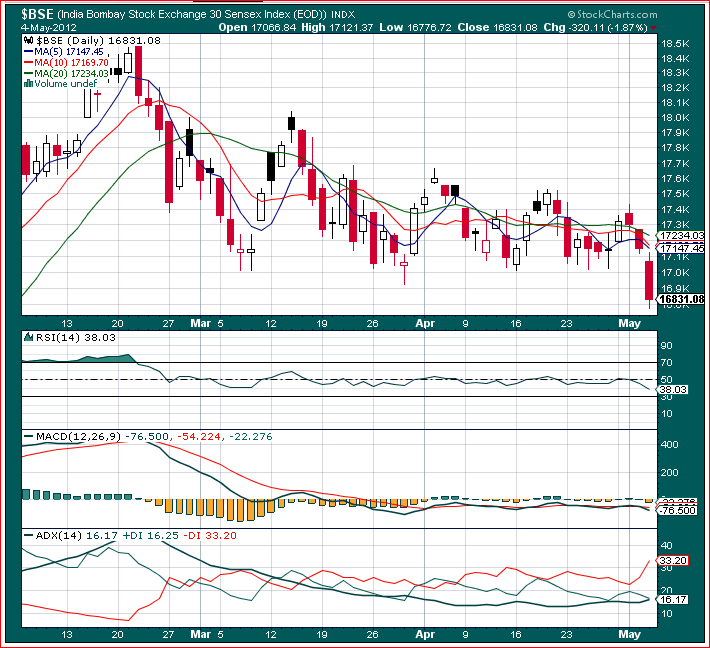Image resolution: width=710 pixels, height=648 pixels.
Task: Click the May label on bottom date axis
Action: pyautogui.click(x=629, y=634)
